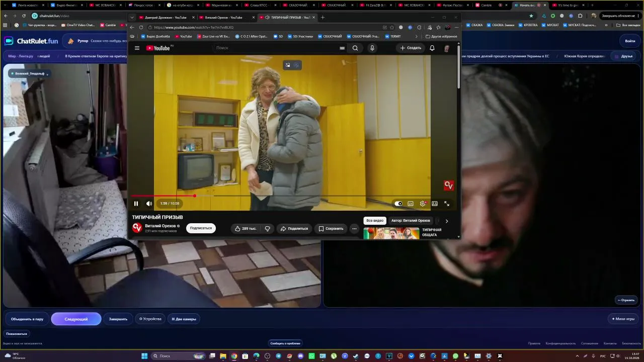The height and width of the screenshot is (362, 644).
Task: Reload the YouTube page
Action: pyautogui.click(x=141, y=27)
